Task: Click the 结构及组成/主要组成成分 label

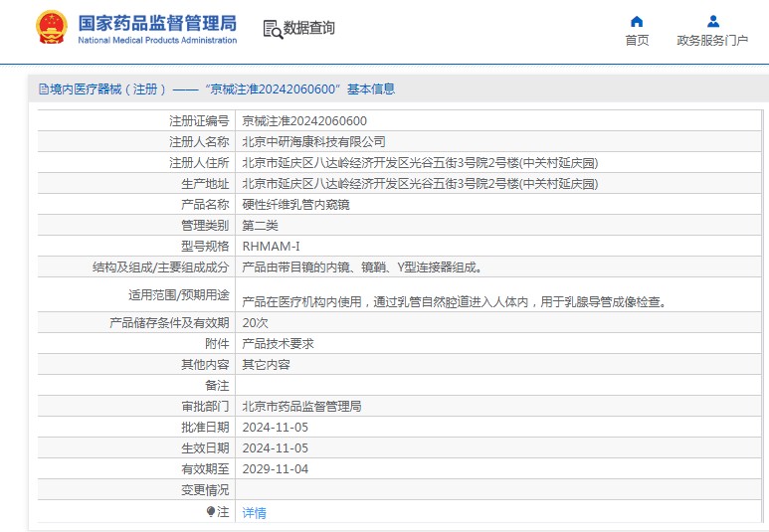Action: coord(161,267)
